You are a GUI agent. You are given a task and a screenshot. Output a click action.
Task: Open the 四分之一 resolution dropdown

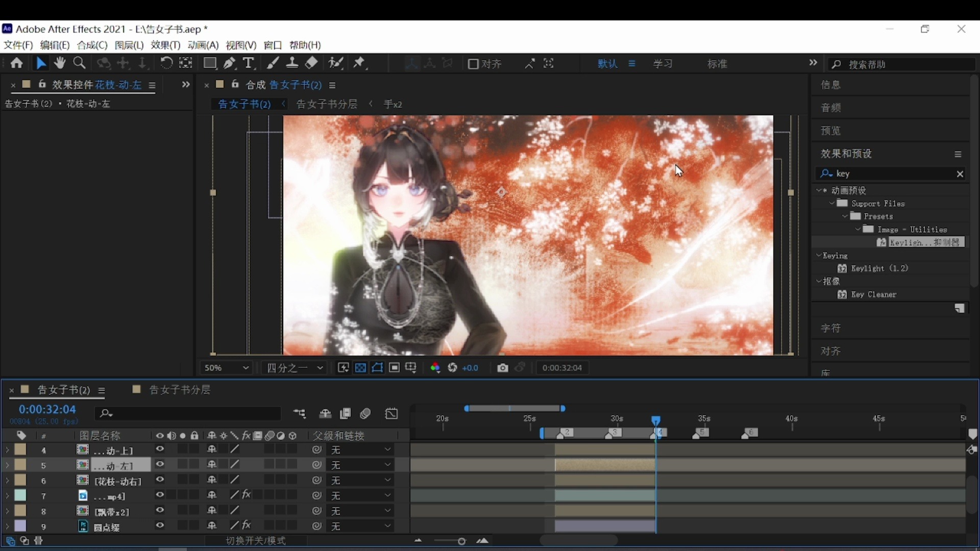(x=295, y=368)
